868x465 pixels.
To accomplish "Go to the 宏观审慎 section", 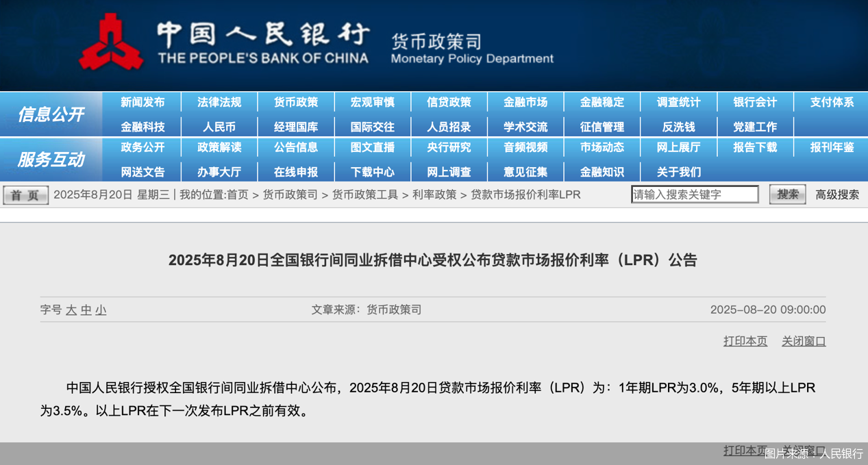I will click(373, 102).
